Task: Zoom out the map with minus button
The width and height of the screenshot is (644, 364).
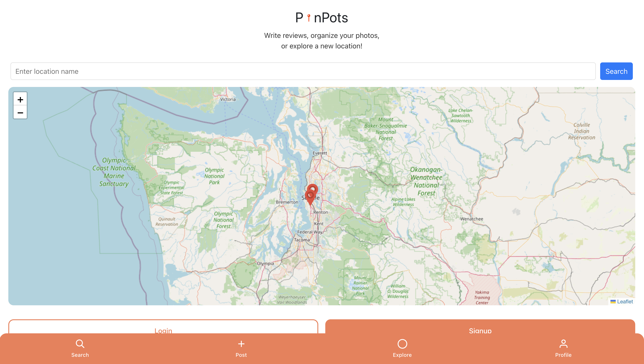Action: tap(20, 113)
